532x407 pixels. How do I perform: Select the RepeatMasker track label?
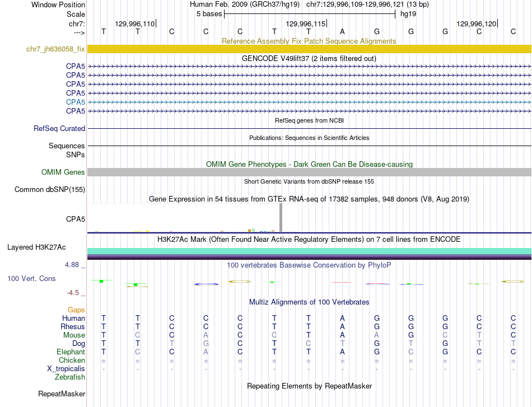point(62,394)
